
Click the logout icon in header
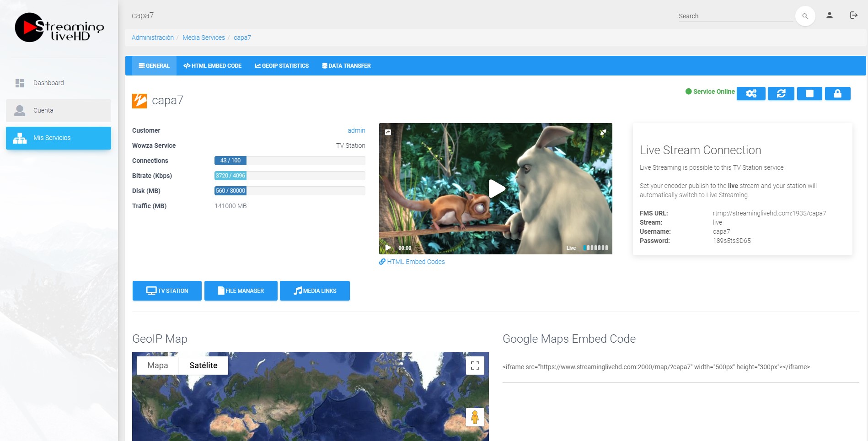click(853, 16)
